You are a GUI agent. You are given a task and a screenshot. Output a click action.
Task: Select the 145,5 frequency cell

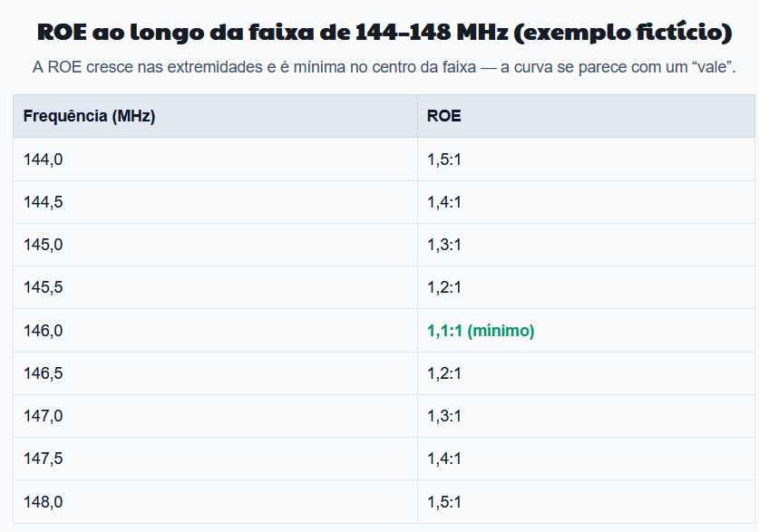point(44,287)
